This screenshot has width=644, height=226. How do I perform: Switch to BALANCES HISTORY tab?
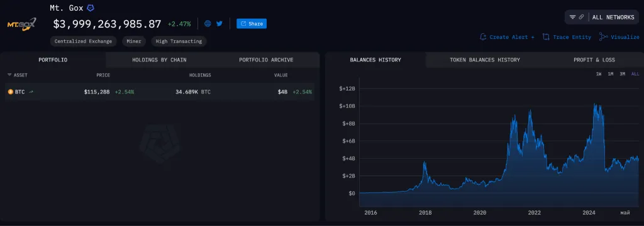375,60
